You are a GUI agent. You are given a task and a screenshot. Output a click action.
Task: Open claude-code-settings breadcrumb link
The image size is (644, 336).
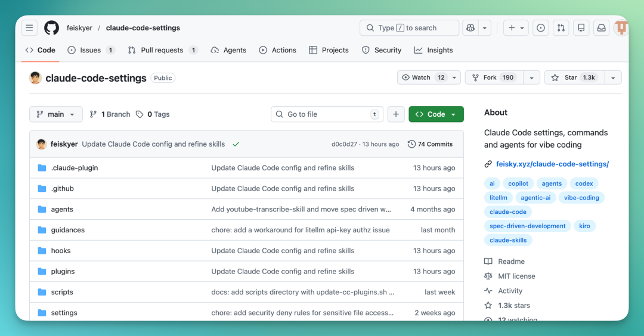point(143,28)
